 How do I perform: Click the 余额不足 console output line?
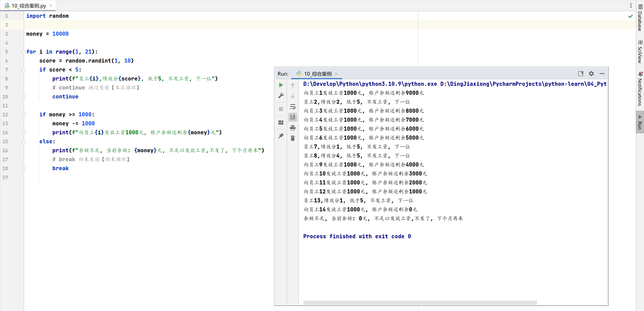[x=383, y=218]
